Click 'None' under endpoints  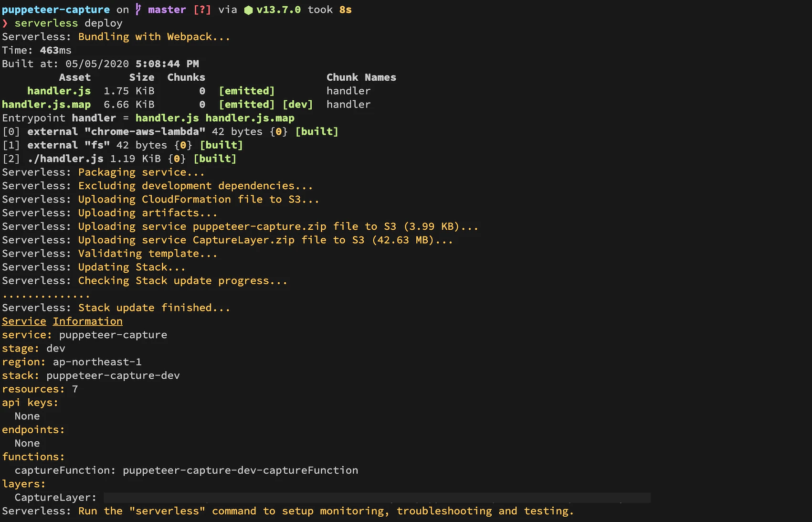click(x=27, y=443)
